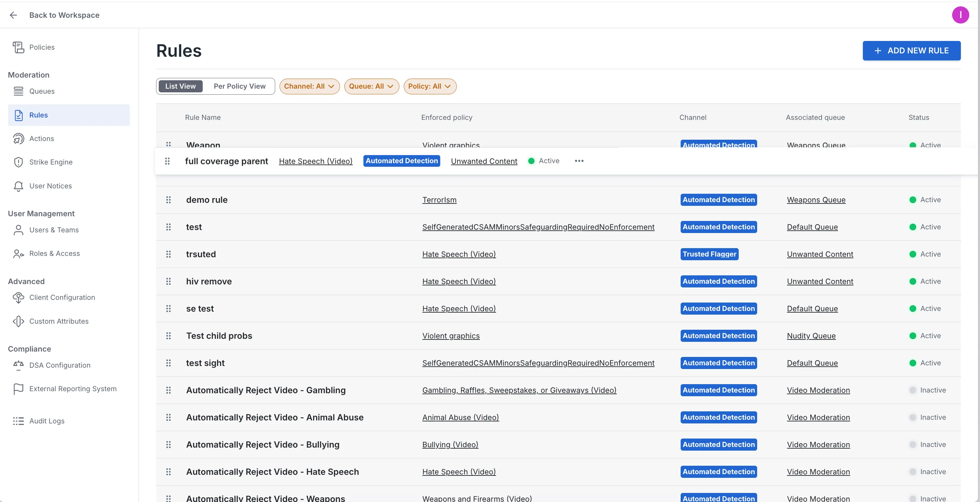This screenshot has height=502, width=980.
Task: Open Unwanted Content queue in hiv remove row
Action: click(820, 282)
